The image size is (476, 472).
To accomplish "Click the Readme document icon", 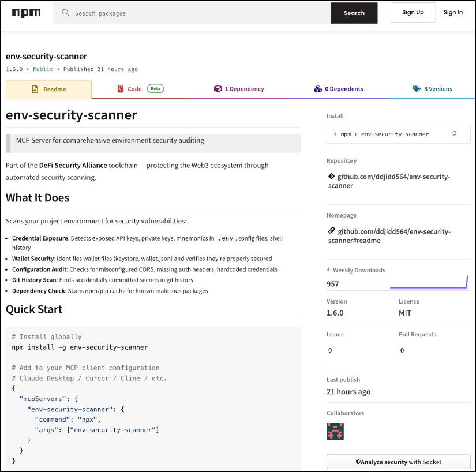I will coord(35,89).
